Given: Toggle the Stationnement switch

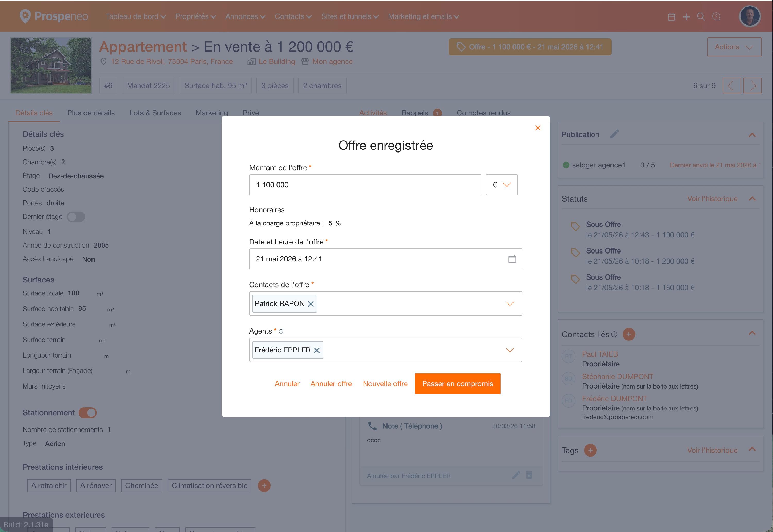Looking at the screenshot, I should 88,413.
